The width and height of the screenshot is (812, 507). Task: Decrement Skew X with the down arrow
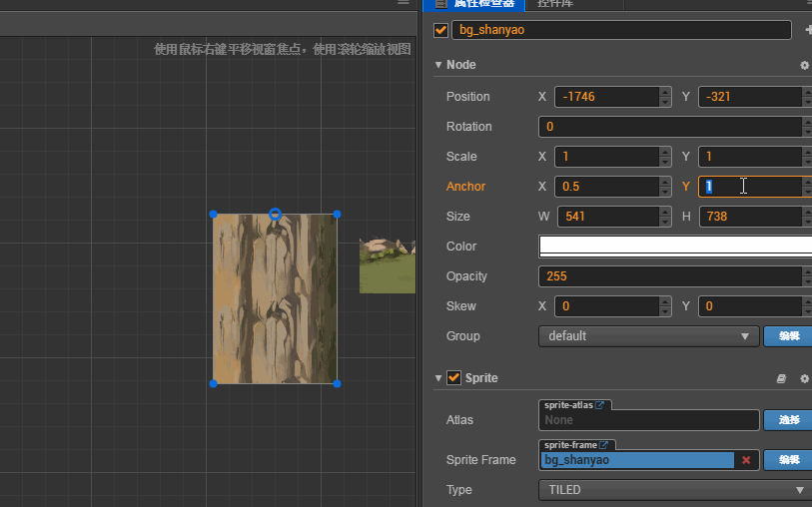tap(665, 311)
